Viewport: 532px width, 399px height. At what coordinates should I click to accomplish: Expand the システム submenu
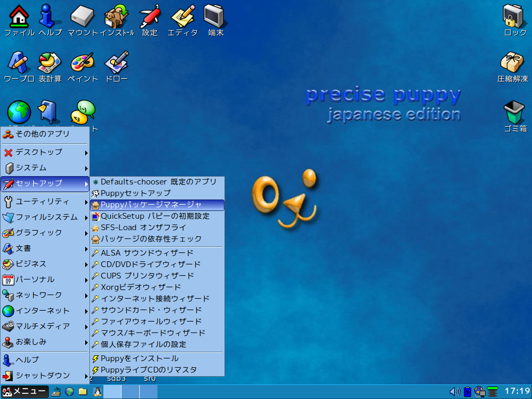[45, 168]
